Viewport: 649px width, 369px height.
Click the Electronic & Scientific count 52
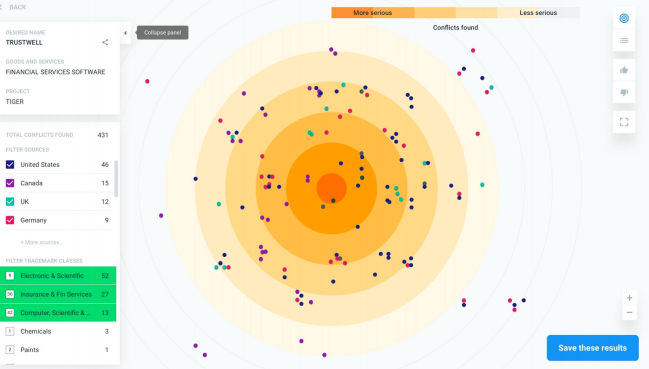[x=105, y=276]
